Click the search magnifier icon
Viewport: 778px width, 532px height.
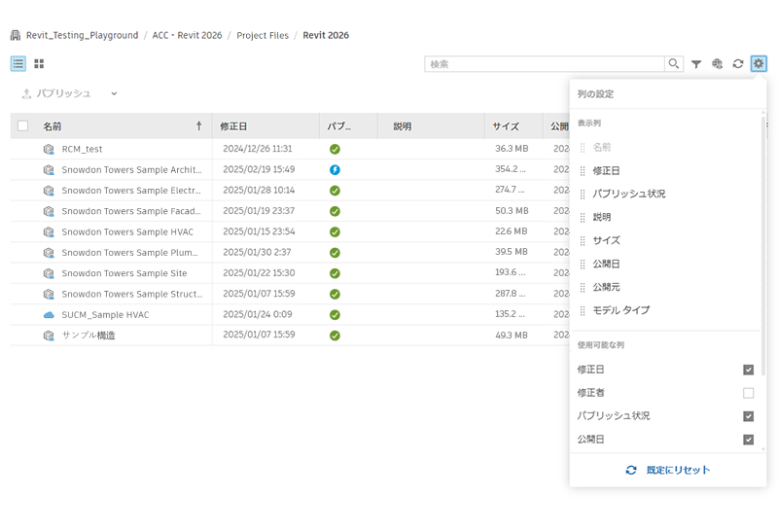(673, 63)
